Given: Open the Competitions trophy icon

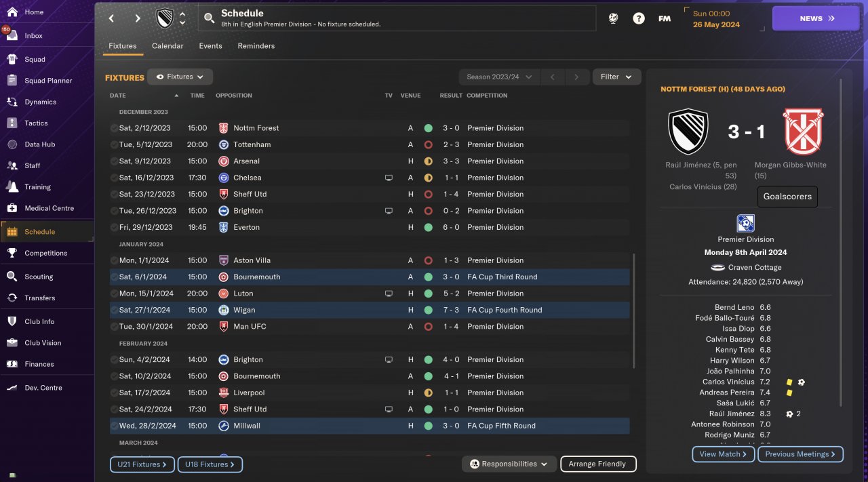Looking at the screenshot, I should point(12,253).
